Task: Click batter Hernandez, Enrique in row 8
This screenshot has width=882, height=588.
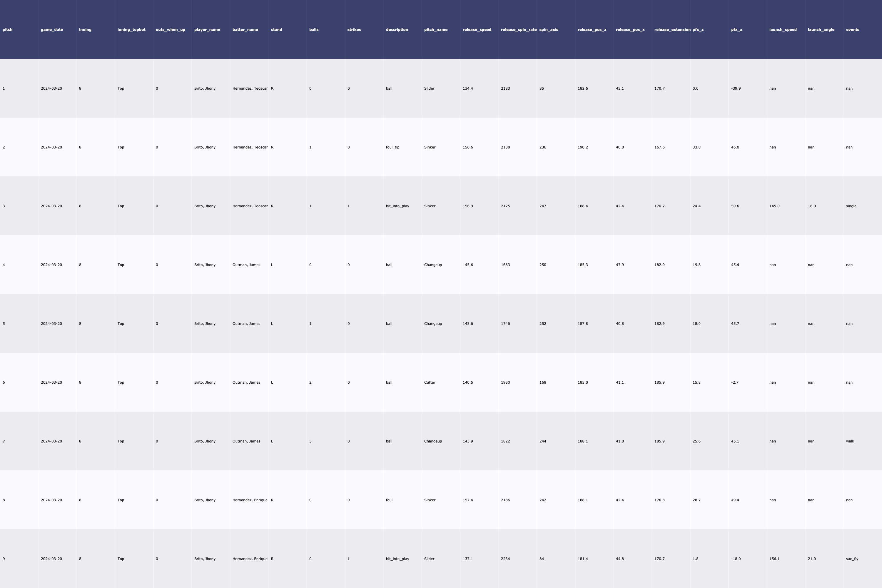Action: click(x=250, y=500)
